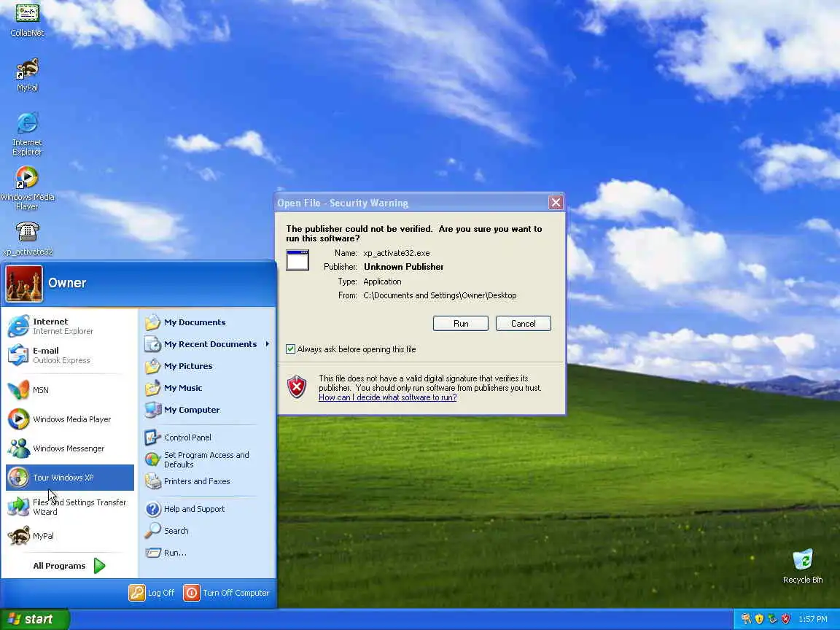
Task: Click the first system tray icon
Action: tap(746, 619)
